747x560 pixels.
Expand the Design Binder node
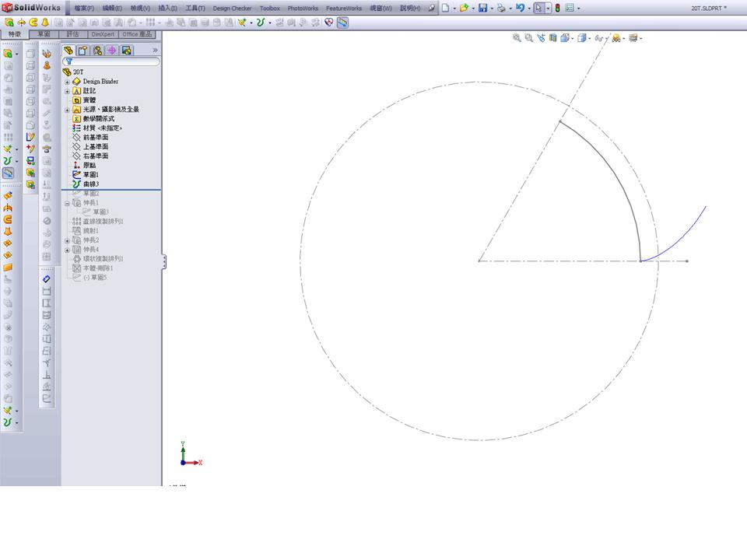[x=67, y=82]
